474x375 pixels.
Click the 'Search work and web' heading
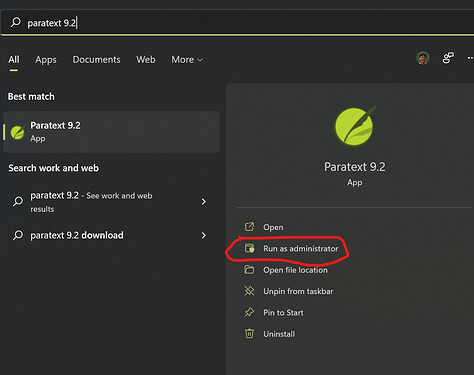point(53,168)
